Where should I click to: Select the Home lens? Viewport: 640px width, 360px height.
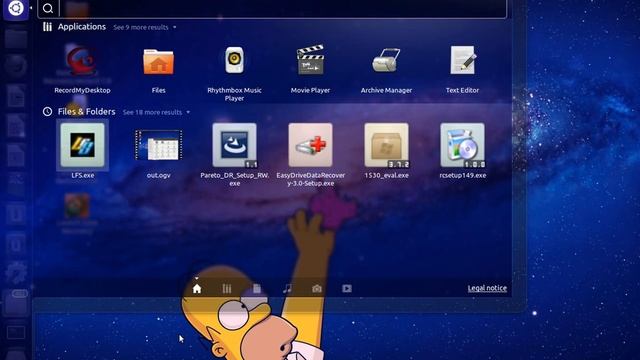pos(197,289)
